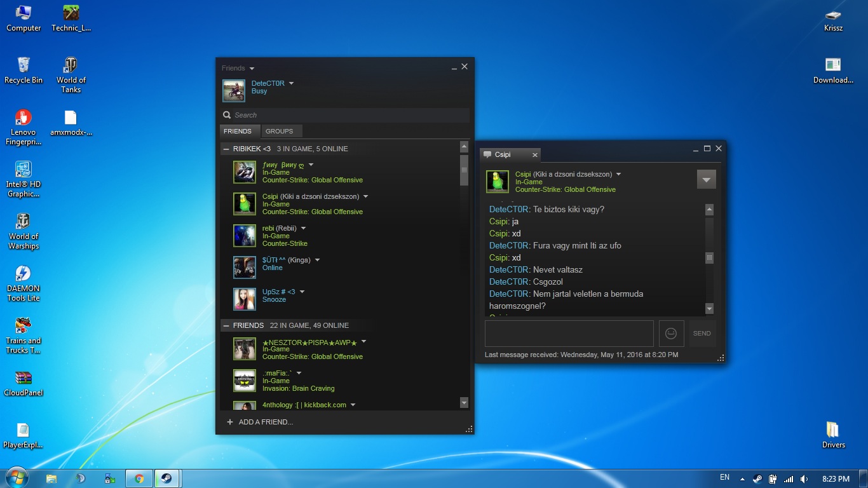Open dropdown arrow next to UpSz # <3

(302, 292)
